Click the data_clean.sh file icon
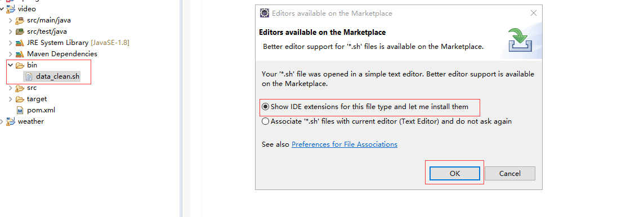Viewport: 644px width, 217px height. [x=29, y=76]
